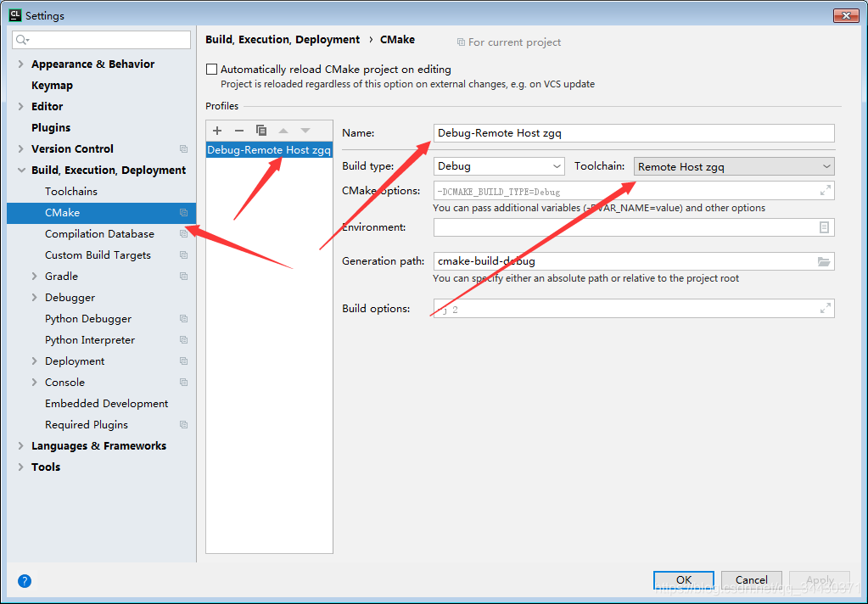The image size is (868, 604).
Task: Remove the selected profile with minus icon
Action: (239, 131)
